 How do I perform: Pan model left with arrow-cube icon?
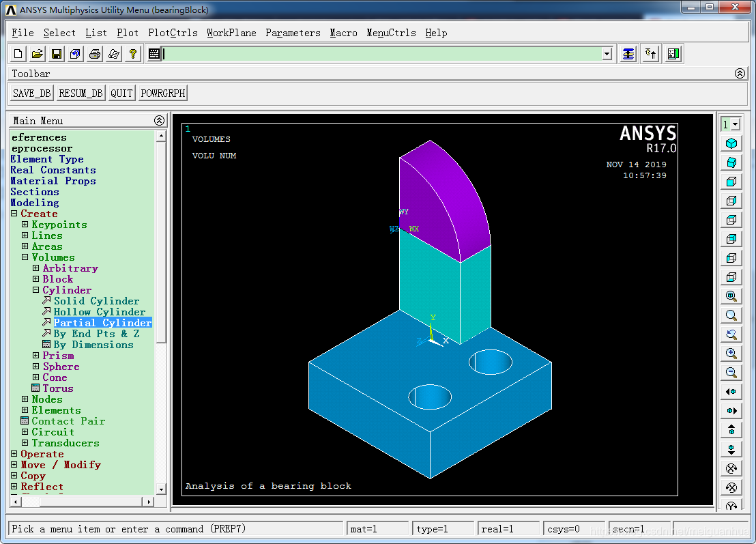731,392
